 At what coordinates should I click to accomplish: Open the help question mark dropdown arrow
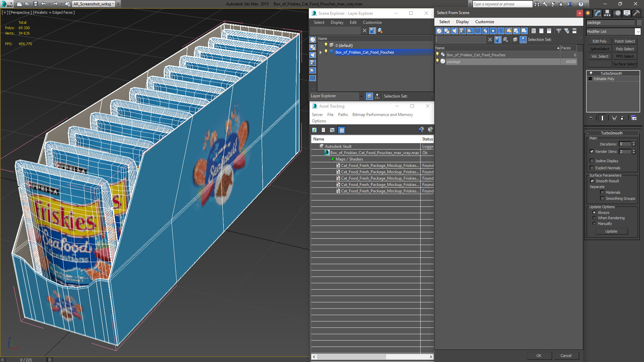click(587, 4)
